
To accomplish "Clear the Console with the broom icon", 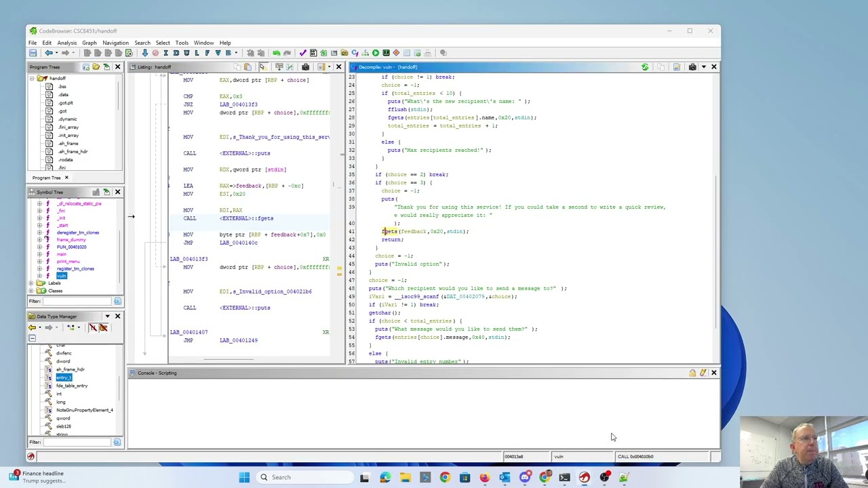I will (703, 373).
